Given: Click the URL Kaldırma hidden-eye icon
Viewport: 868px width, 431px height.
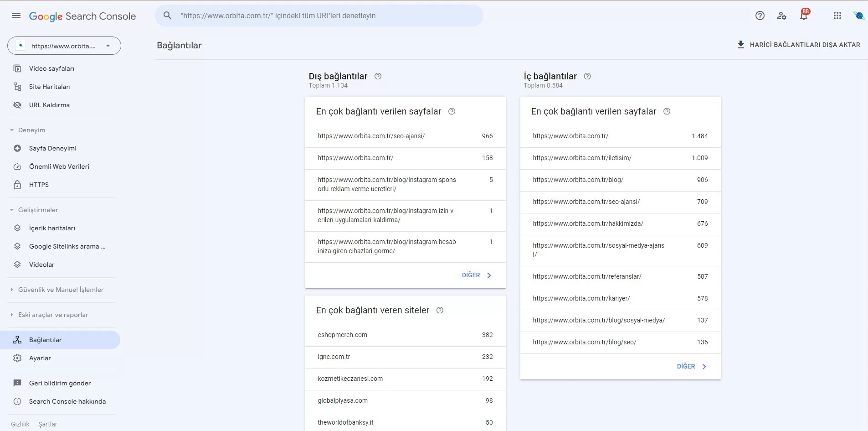Looking at the screenshot, I should point(17,105).
